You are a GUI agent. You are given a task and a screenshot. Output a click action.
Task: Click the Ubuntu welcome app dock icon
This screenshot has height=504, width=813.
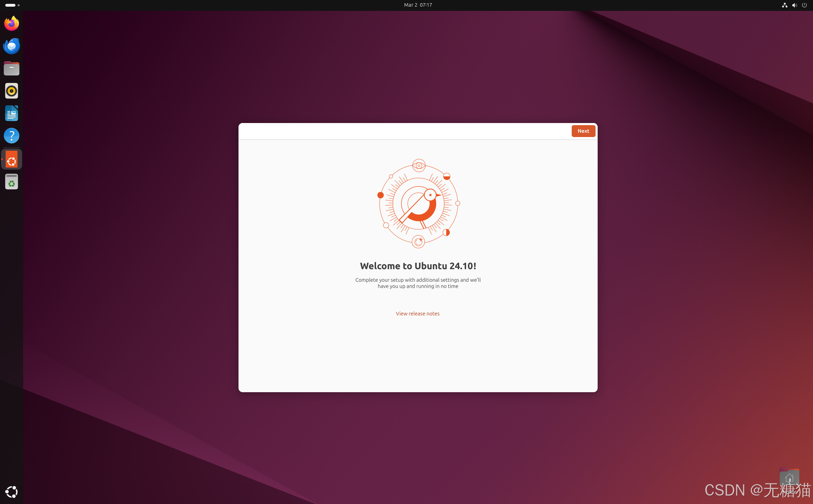pos(12,159)
